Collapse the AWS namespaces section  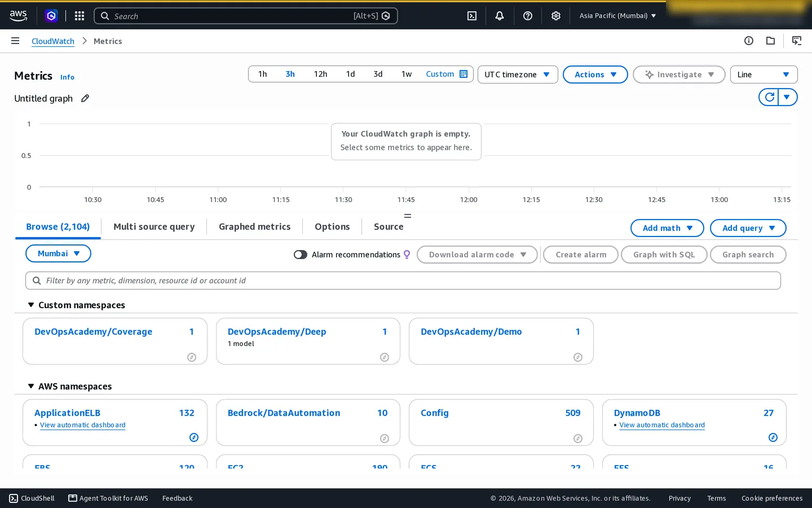coord(31,386)
